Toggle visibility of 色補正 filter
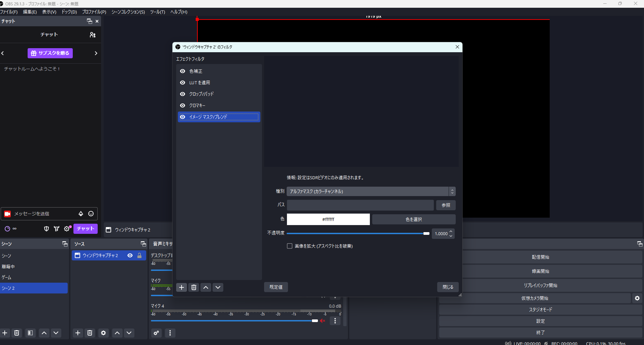Screen dimensions: 644x345 click(x=183, y=71)
